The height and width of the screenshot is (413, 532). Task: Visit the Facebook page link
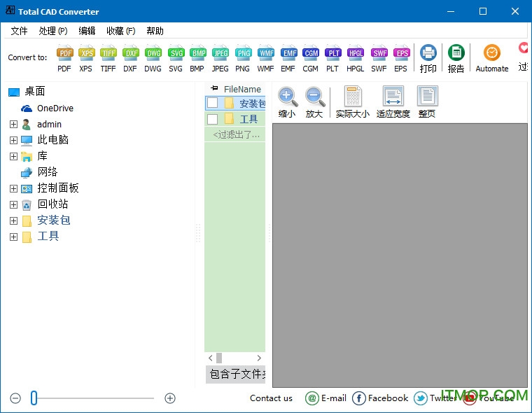380,398
